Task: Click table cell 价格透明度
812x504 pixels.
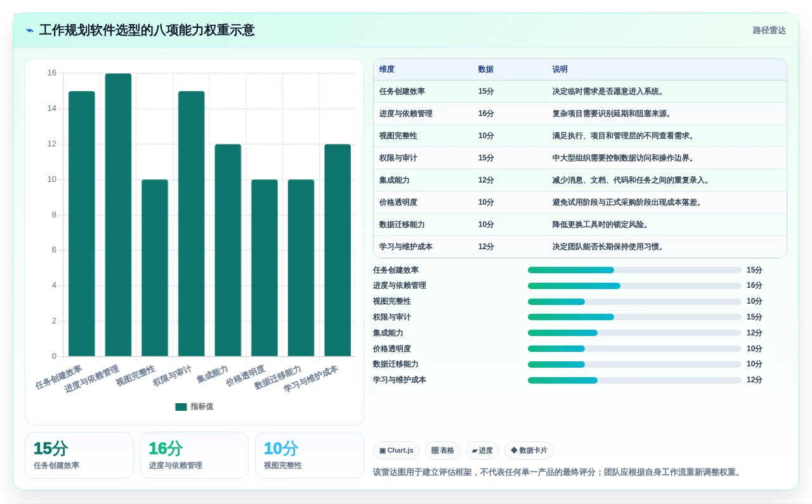Action: tap(398, 203)
